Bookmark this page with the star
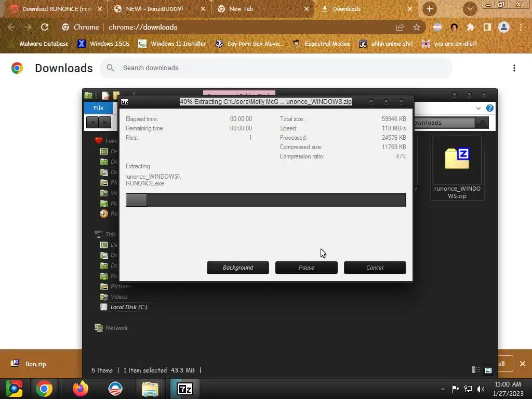This screenshot has width=532, height=399. coord(417,27)
